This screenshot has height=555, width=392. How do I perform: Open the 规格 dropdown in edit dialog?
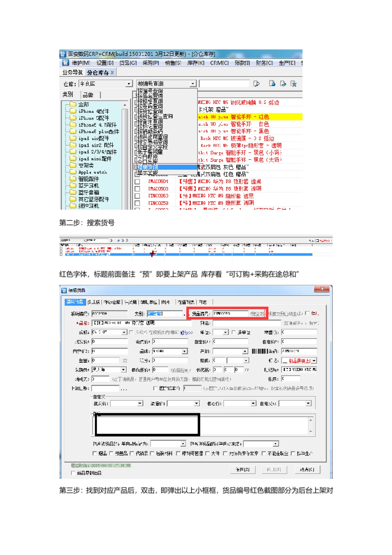click(124, 332)
